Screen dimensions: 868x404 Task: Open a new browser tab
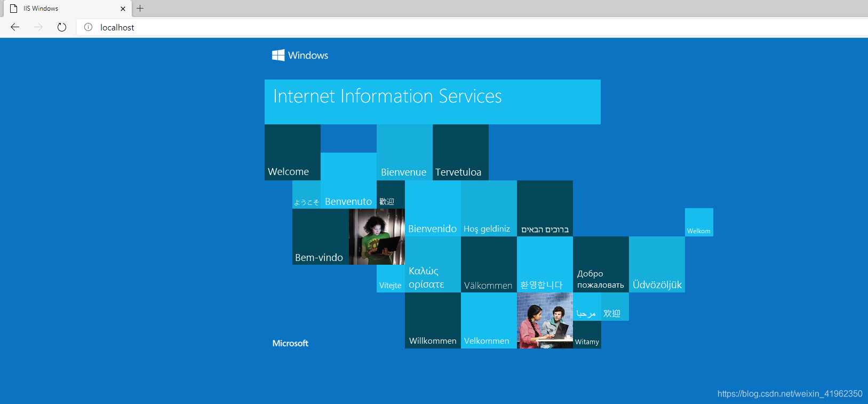(x=140, y=9)
